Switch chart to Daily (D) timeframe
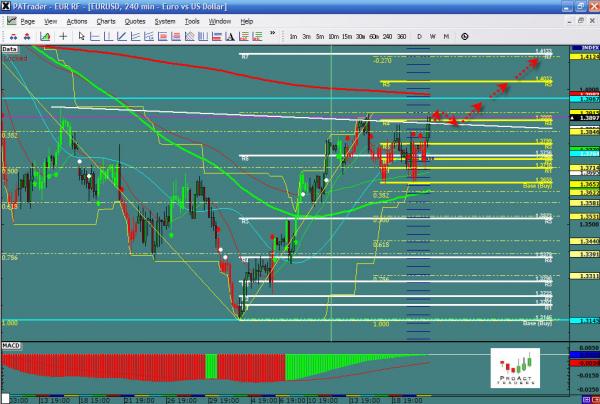 pyautogui.click(x=419, y=36)
